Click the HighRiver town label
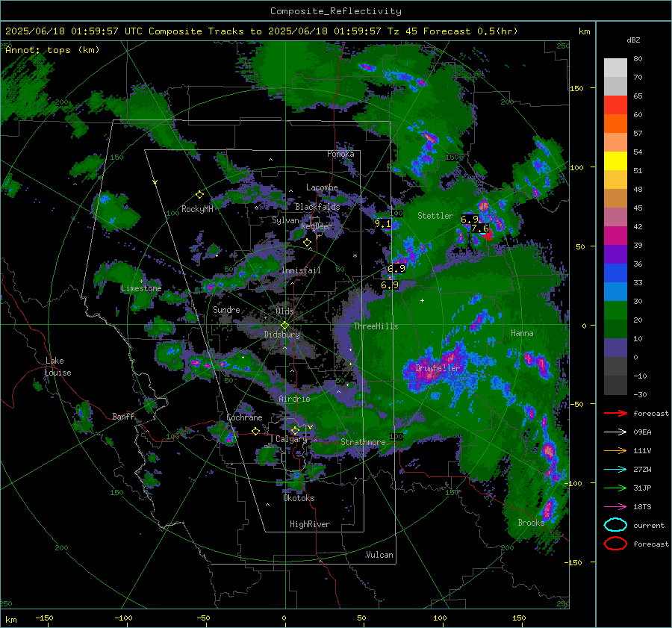The height and width of the screenshot is (628, 672). click(x=310, y=524)
